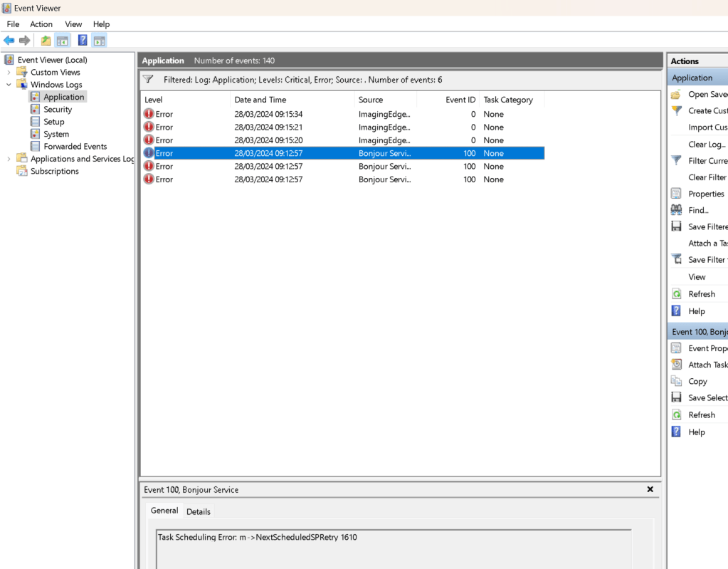Click the Event Properties icon
This screenshot has height=569, width=728.
click(677, 348)
